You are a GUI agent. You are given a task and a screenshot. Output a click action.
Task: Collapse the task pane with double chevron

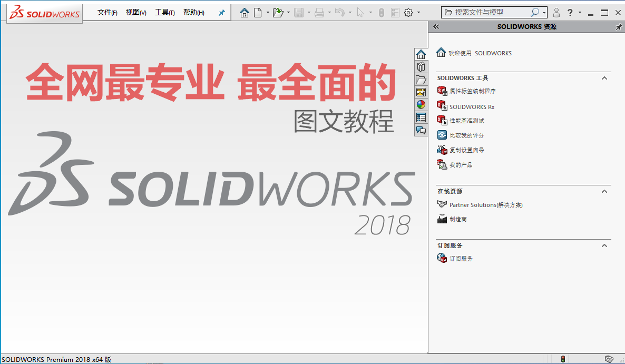coord(436,27)
